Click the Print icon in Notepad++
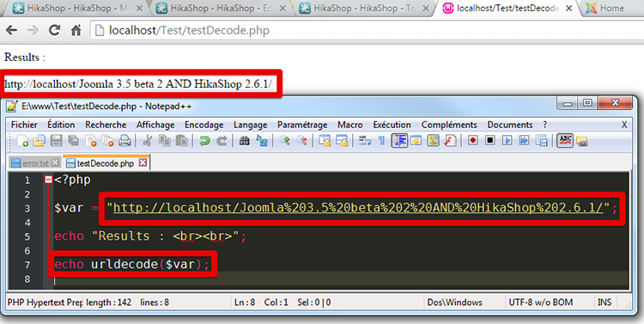Image resolution: width=644 pixels, height=324 pixels. point(125,141)
